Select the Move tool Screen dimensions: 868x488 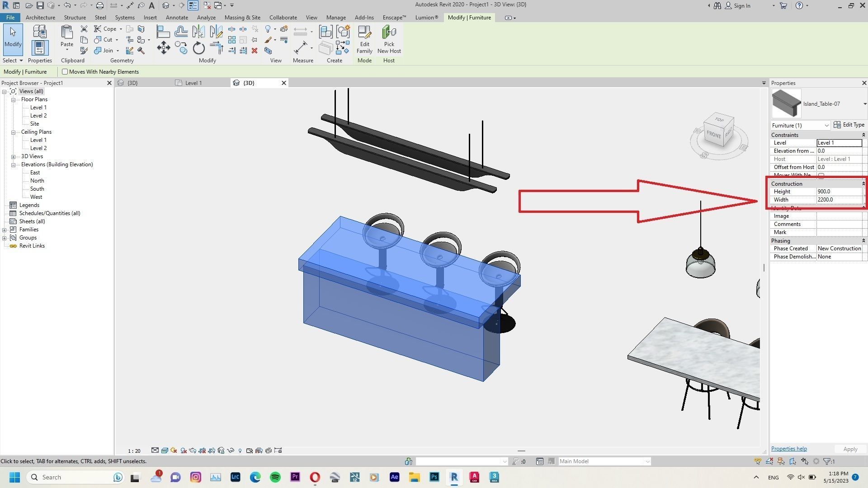[x=163, y=48]
